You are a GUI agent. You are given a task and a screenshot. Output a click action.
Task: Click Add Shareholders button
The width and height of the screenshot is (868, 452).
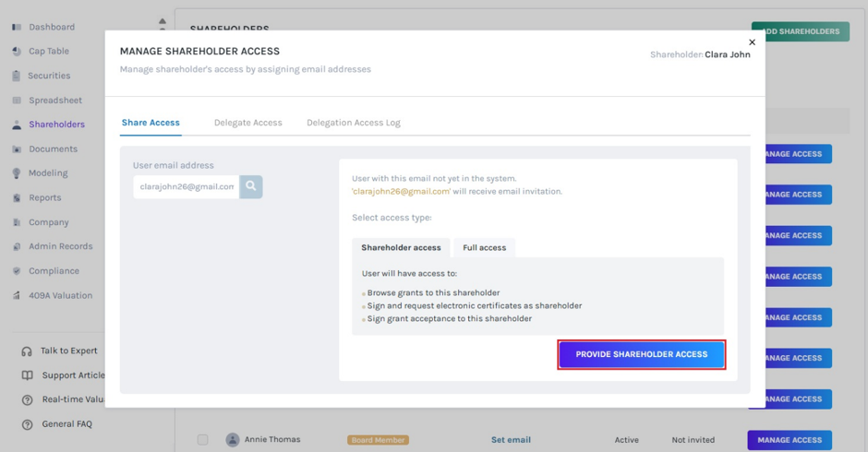coord(801,31)
